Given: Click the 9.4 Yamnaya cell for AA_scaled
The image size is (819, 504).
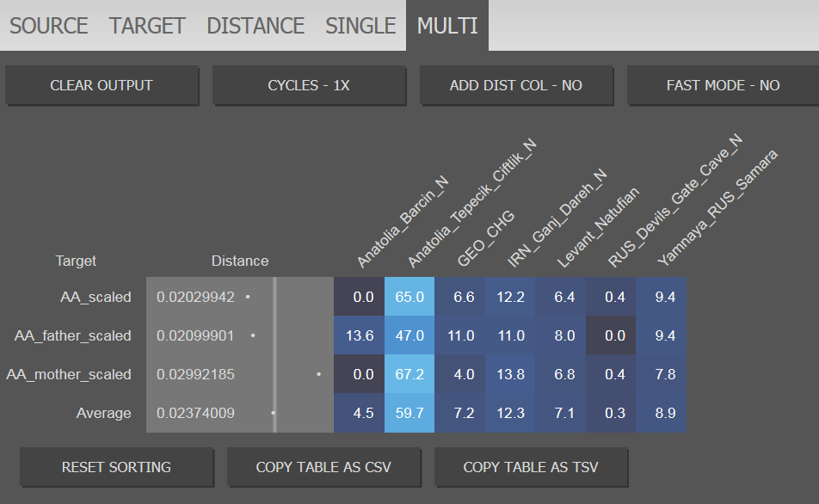Looking at the screenshot, I should point(662,297).
